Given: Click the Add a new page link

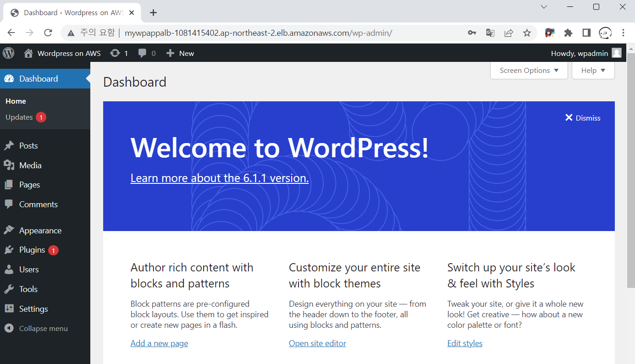Looking at the screenshot, I should (x=159, y=343).
